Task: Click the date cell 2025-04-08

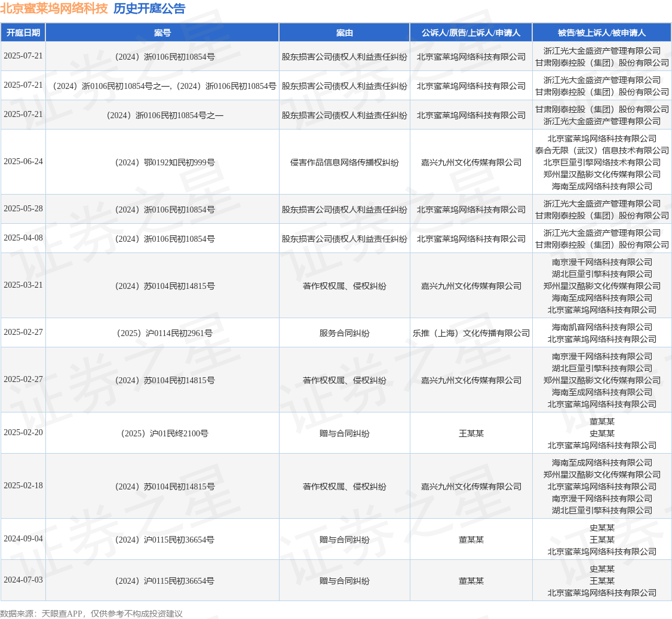Action: pyautogui.click(x=23, y=238)
